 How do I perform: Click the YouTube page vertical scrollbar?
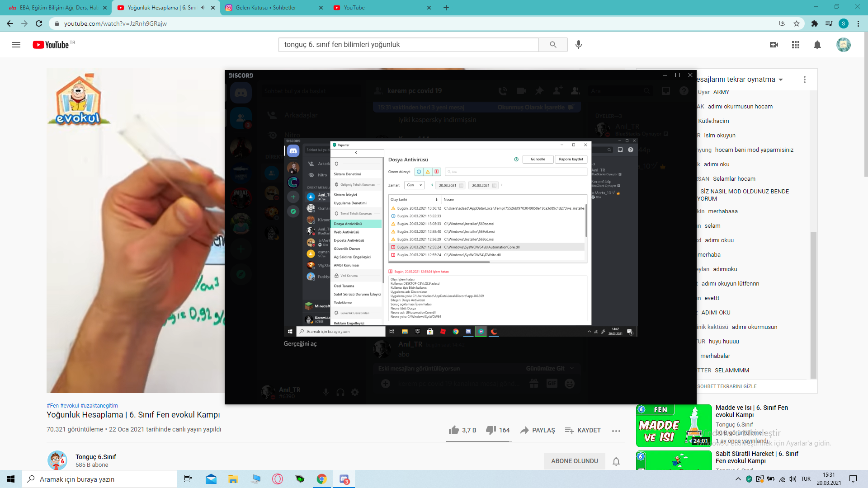(x=865, y=104)
